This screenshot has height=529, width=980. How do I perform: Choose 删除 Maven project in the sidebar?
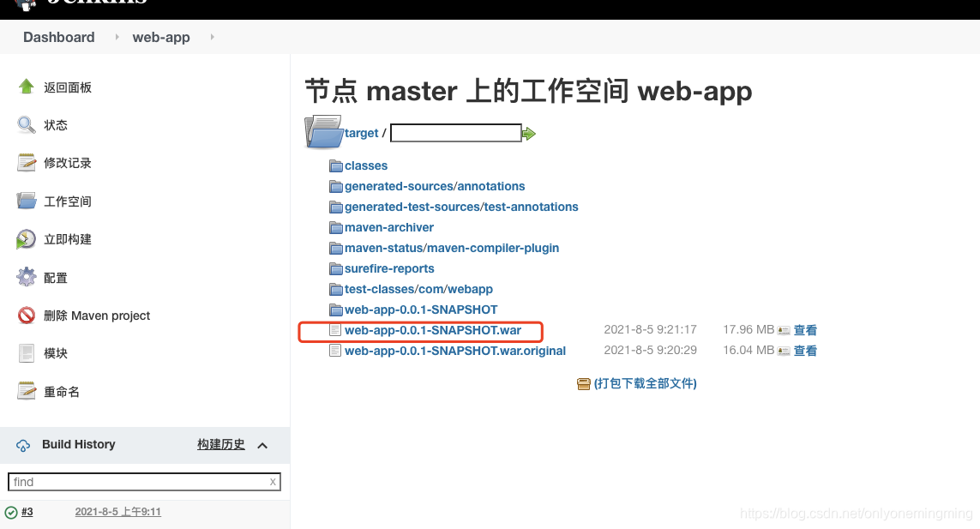tap(97, 316)
